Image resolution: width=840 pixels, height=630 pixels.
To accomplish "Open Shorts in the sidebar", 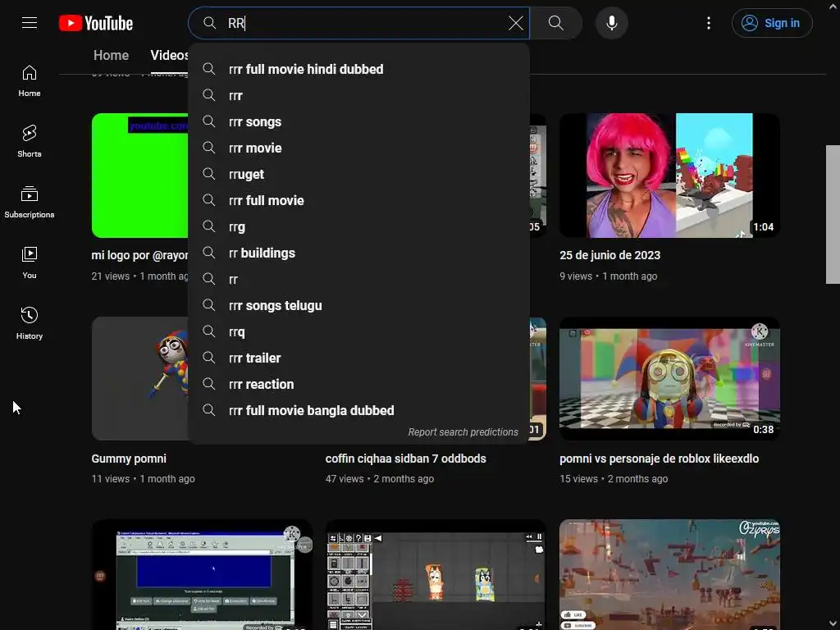I will click(x=30, y=141).
